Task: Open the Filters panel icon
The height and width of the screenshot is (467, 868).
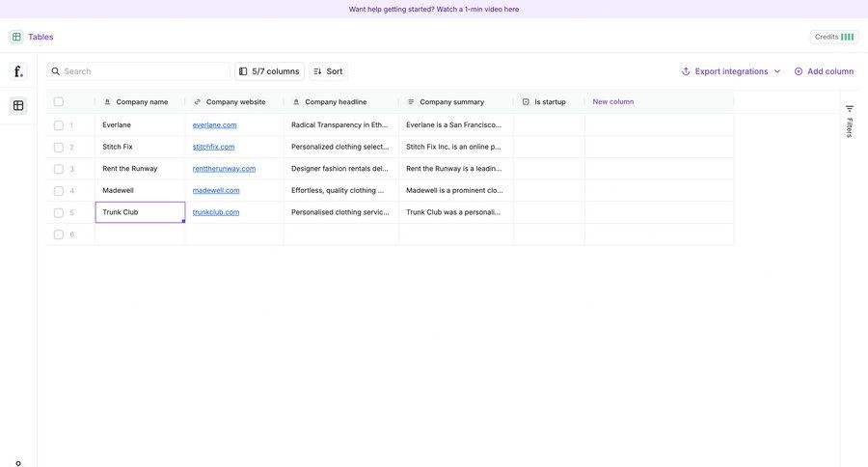Action: [x=850, y=109]
